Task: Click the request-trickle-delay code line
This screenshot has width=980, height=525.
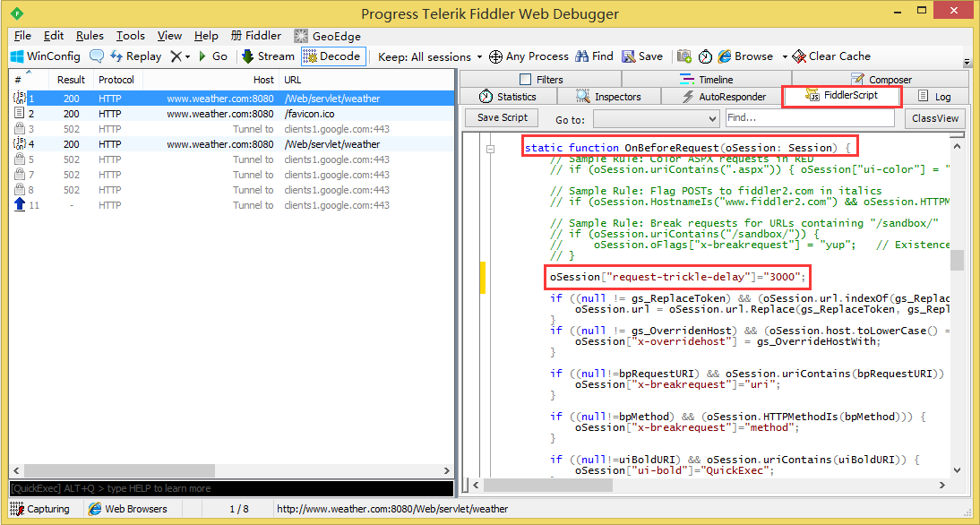Action: tap(678, 276)
